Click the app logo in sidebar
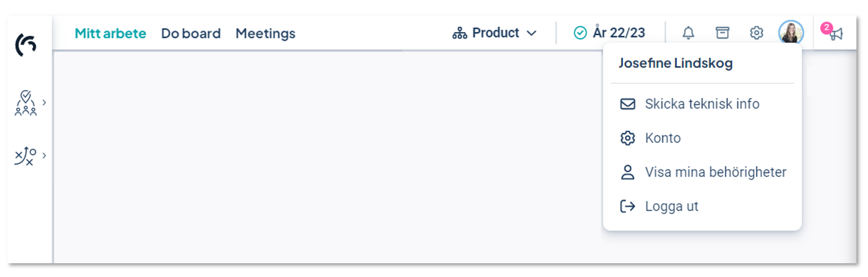 [25, 45]
